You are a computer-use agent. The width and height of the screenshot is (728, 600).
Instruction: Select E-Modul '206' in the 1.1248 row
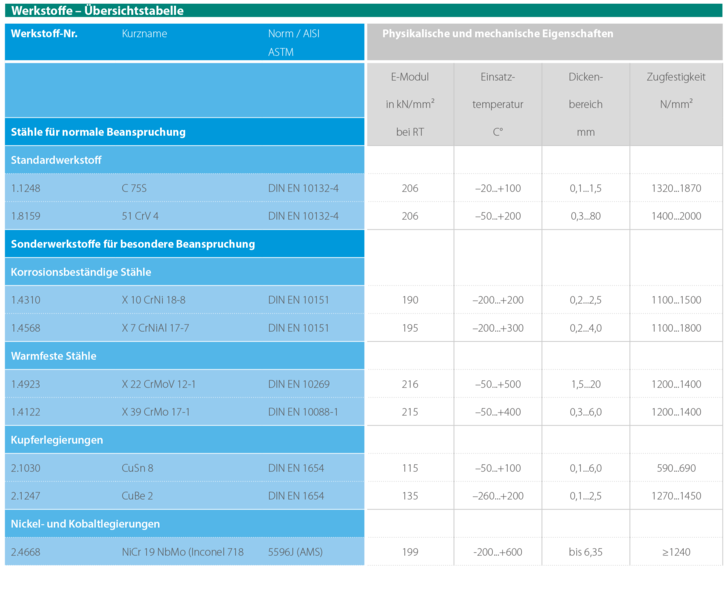[x=410, y=188]
